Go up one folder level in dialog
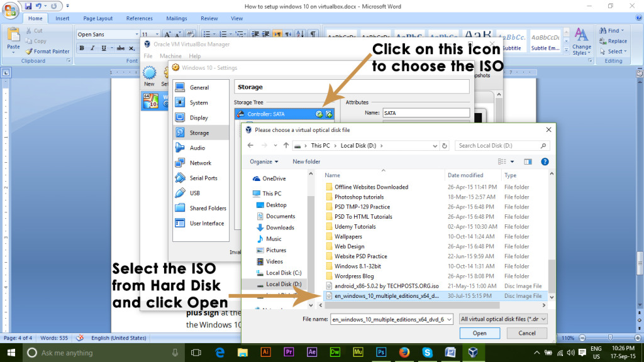Image resolution: width=644 pixels, height=362 pixels. (x=286, y=146)
